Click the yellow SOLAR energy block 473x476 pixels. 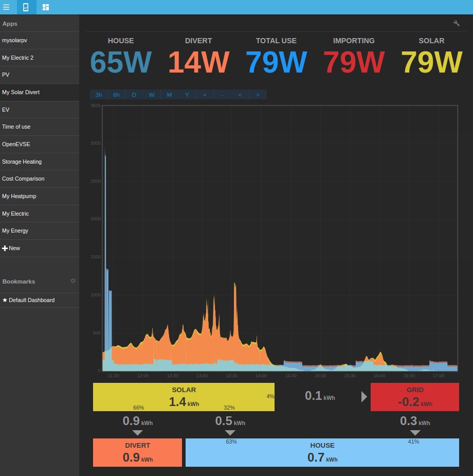click(x=184, y=397)
